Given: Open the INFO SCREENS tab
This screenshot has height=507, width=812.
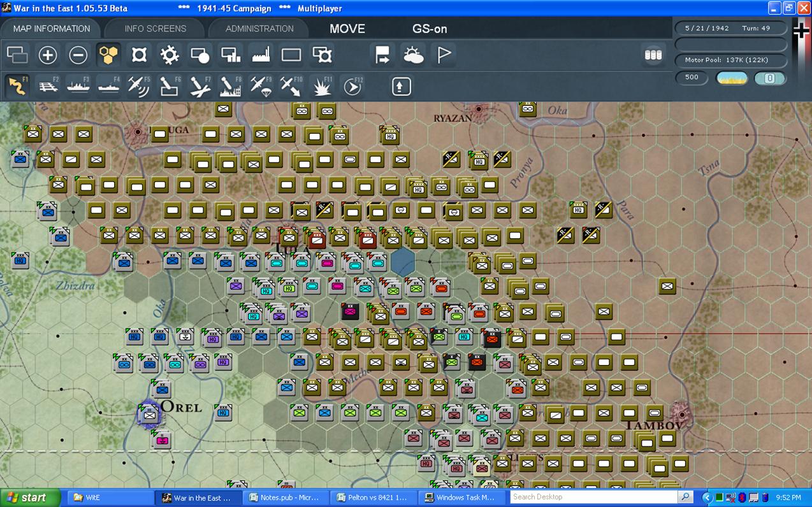Looking at the screenshot, I should click(156, 29).
